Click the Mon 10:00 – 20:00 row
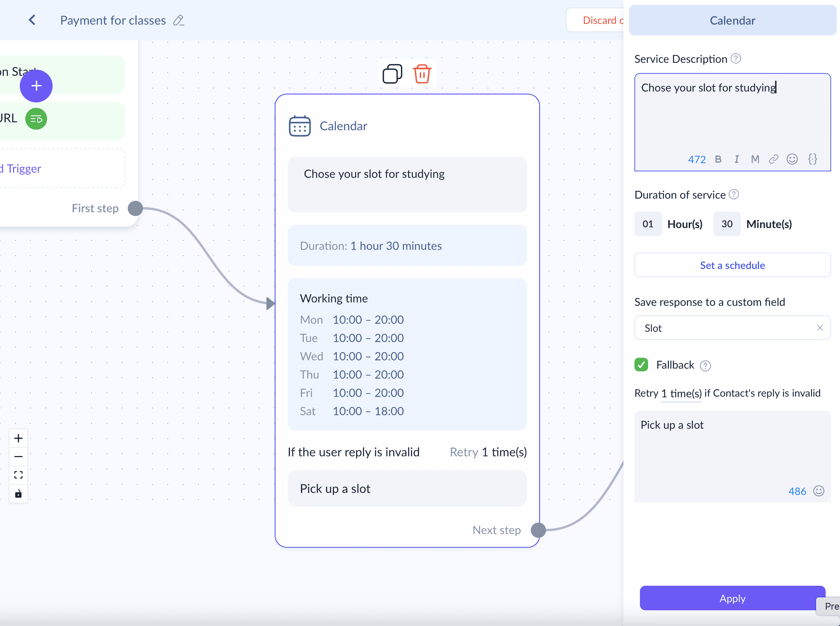This screenshot has height=626, width=840. click(352, 320)
